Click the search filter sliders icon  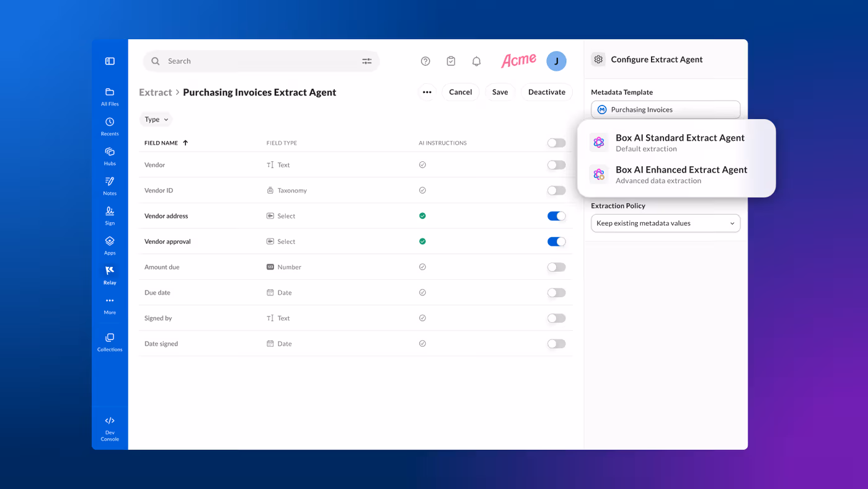(x=367, y=61)
